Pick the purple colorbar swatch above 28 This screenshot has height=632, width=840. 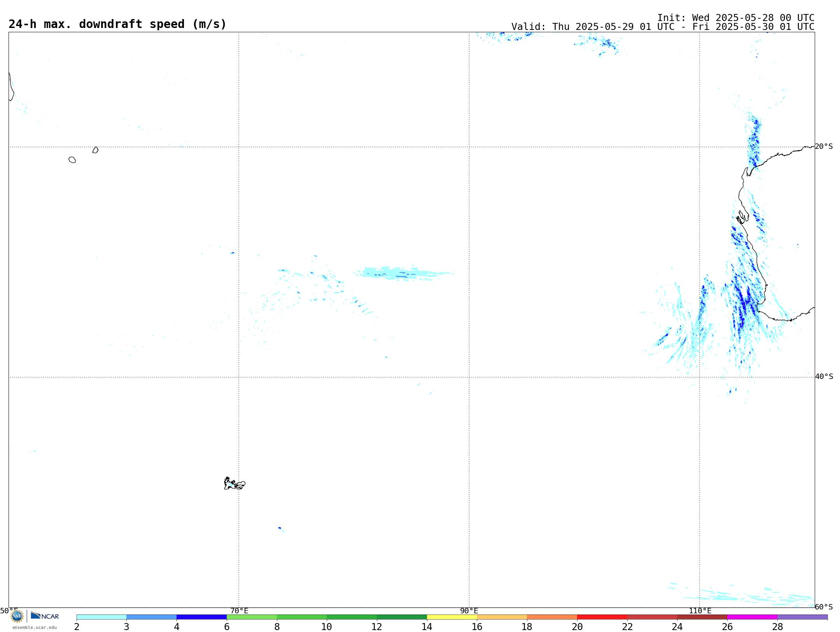pyautogui.click(x=802, y=617)
